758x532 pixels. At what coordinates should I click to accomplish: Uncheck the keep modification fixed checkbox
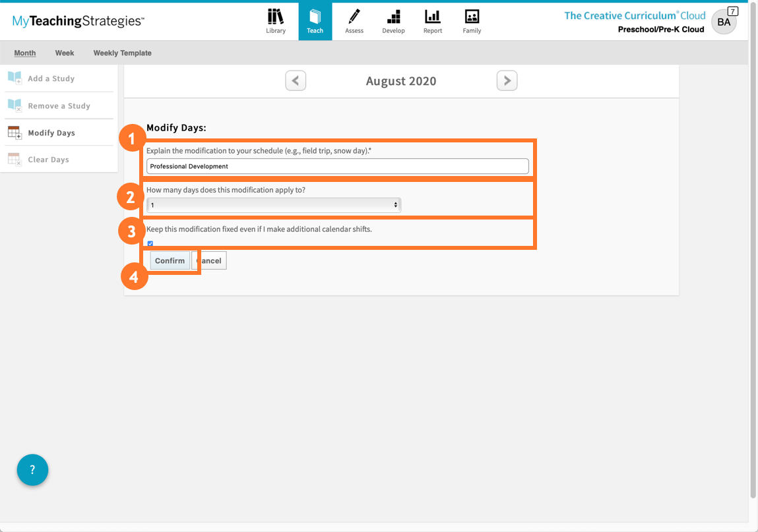tap(150, 243)
